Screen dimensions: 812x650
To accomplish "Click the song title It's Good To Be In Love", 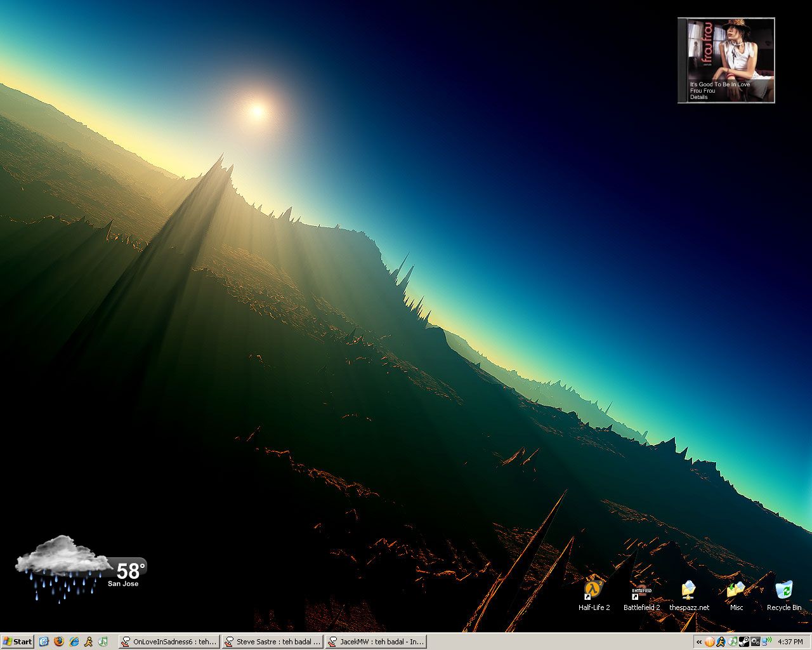I will click(720, 84).
